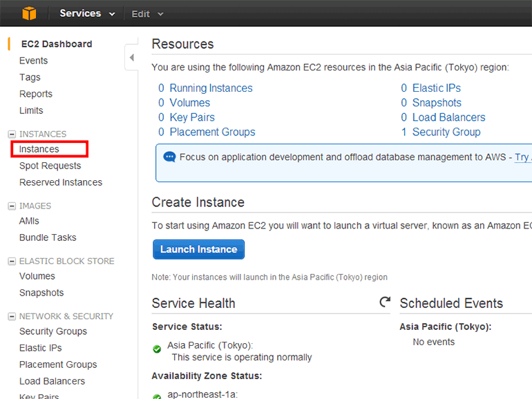The height and width of the screenshot is (399, 532).
Task: Click the blue speech bubble icon
Action: (x=169, y=157)
